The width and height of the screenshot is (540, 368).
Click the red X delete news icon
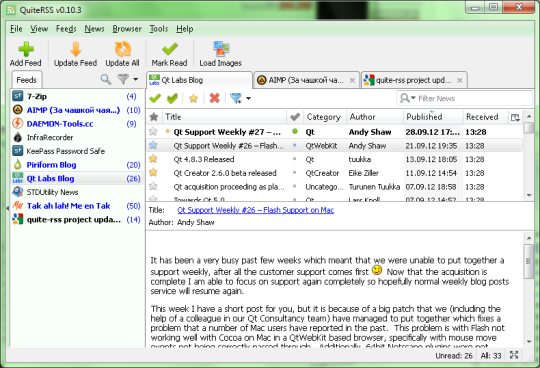(215, 98)
